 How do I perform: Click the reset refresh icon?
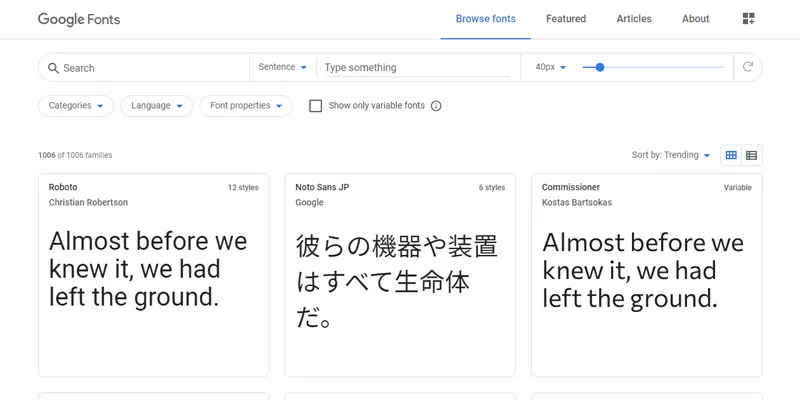748,68
